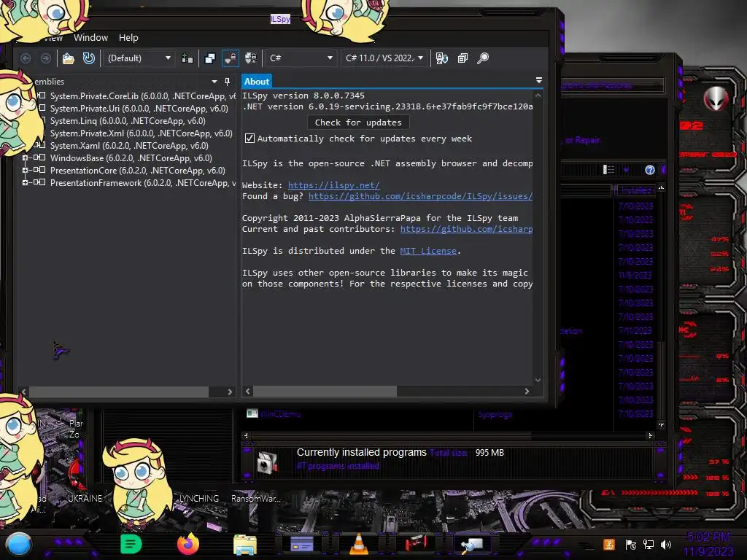Select PresentationFramework assembly row

[x=142, y=183]
